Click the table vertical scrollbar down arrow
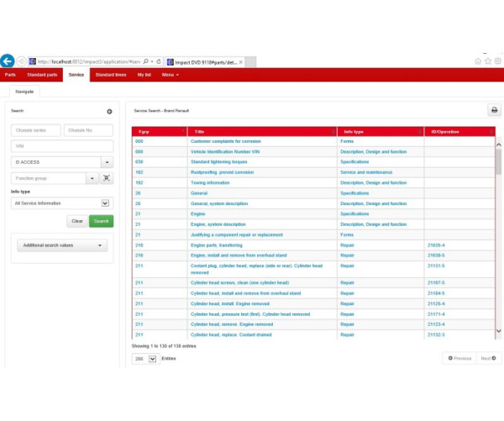 pyautogui.click(x=499, y=332)
